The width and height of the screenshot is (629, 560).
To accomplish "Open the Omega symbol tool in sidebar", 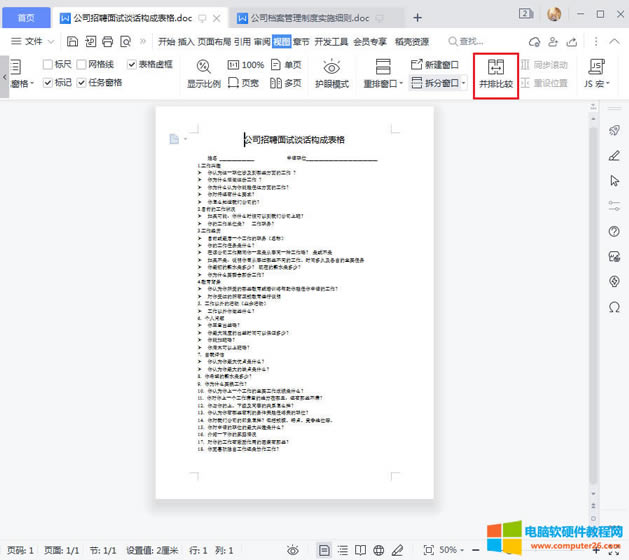I will coord(614,307).
